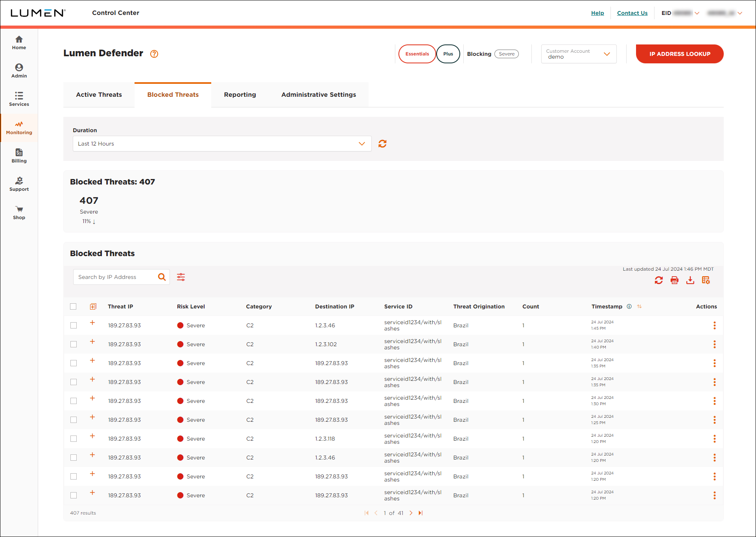Check row with timestamp 1:25 PM
Screen dimensions: 756x537
(74, 420)
